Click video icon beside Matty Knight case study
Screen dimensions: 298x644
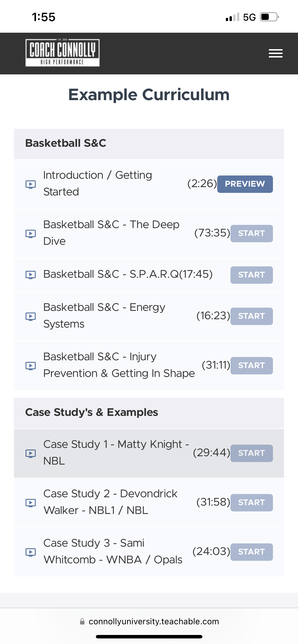31,453
